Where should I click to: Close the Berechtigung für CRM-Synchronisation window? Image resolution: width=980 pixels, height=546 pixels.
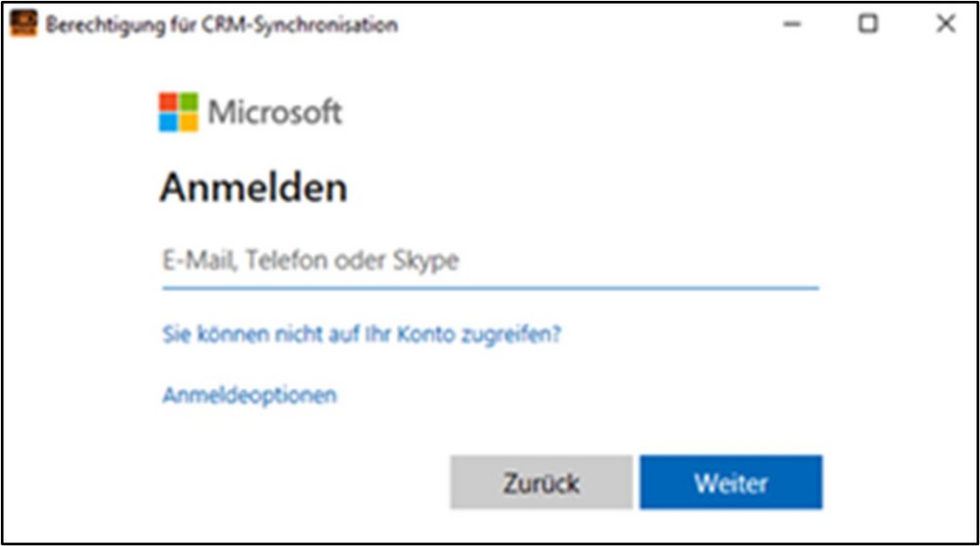coord(945,25)
